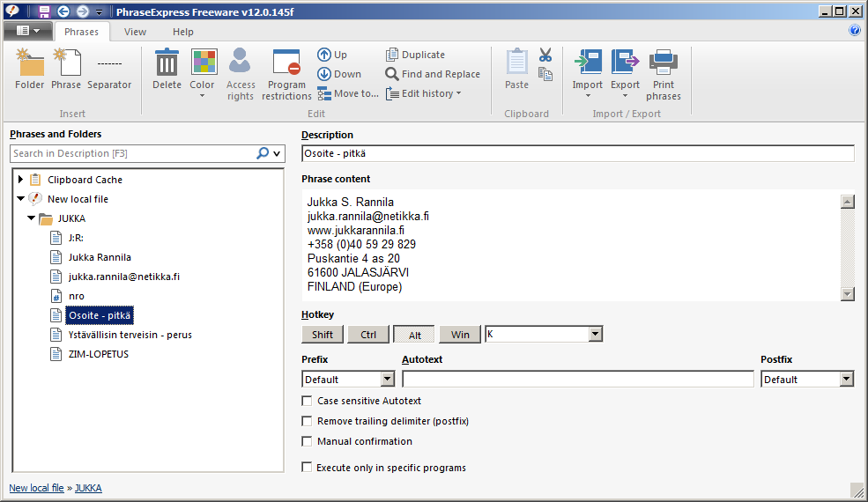The image size is (868, 502).
Task: Open the hotkey key dropdown
Action: coord(595,334)
